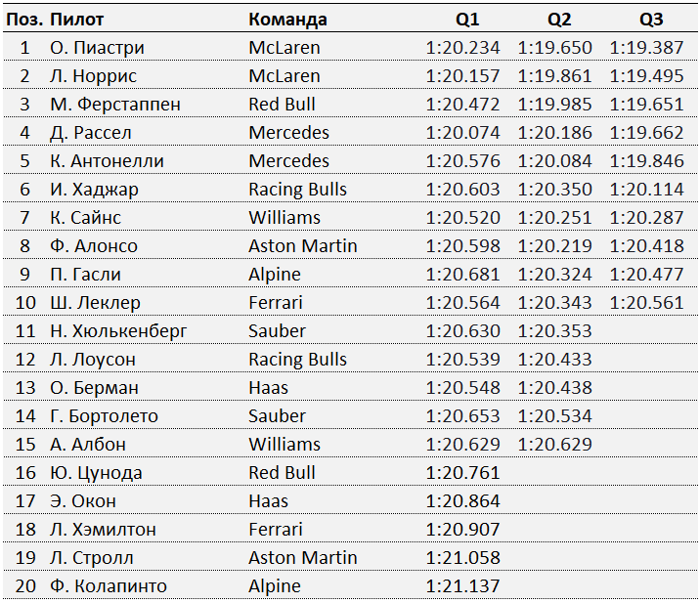This screenshot has width=700, height=603.
Task: Click Q3 time 1:19.387
Action: (646, 48)
